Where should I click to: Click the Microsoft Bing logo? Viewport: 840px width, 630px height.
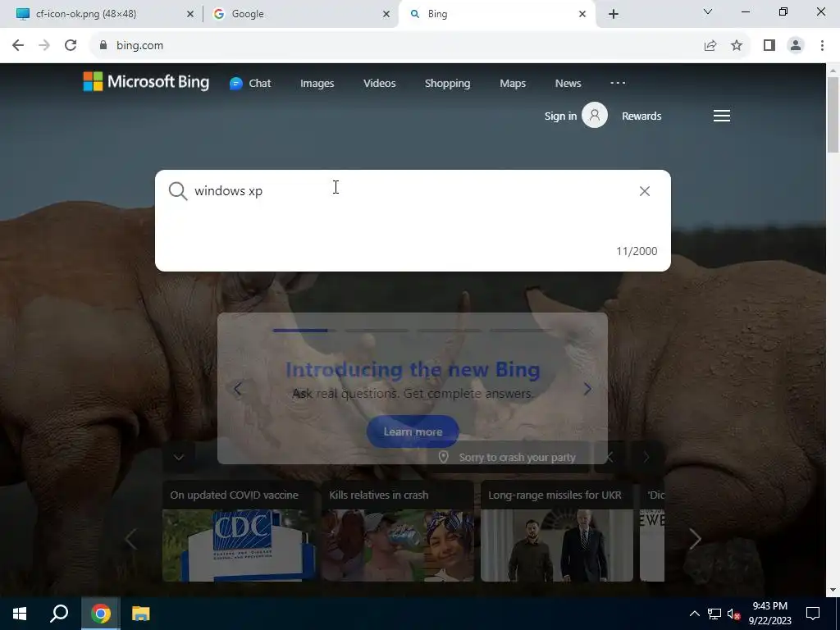[x=146, y=82]
